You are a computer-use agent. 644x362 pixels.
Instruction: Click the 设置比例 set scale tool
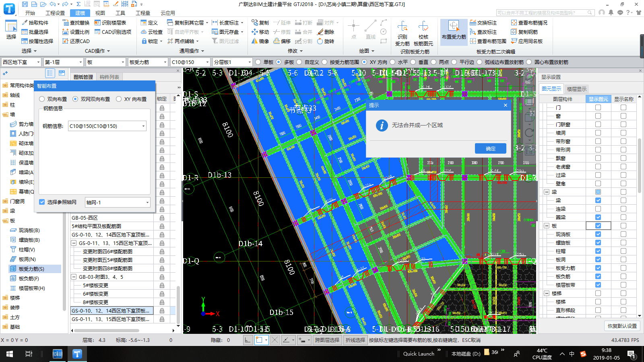pyautogui.click(x=76, y=32)
